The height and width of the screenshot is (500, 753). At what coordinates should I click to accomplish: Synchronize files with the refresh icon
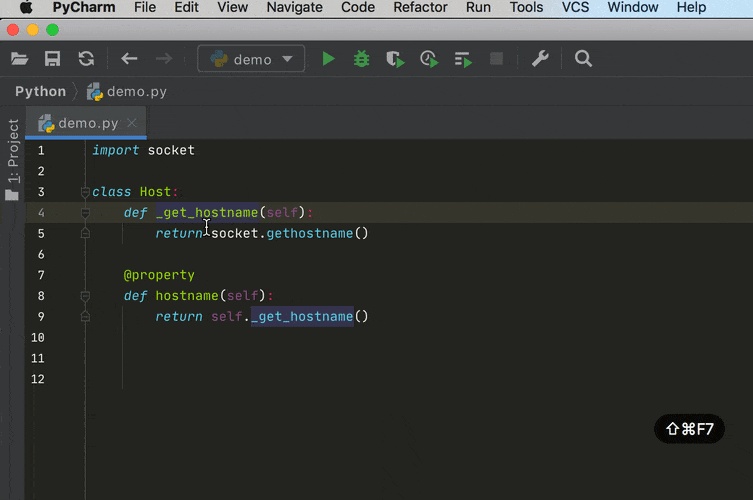[86, 59]
